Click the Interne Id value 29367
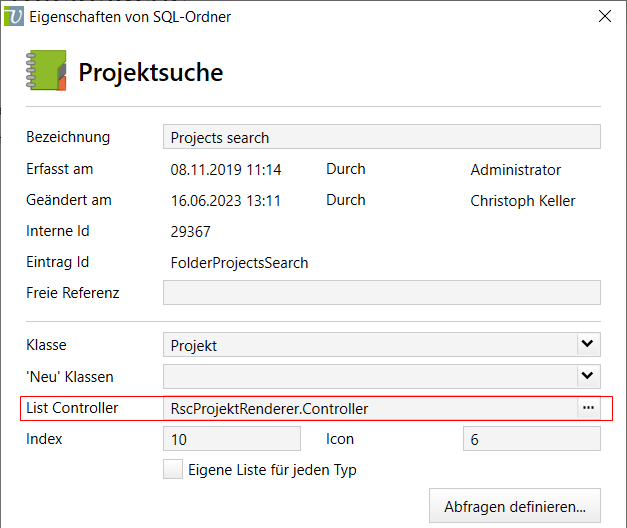 pos(191,231)
